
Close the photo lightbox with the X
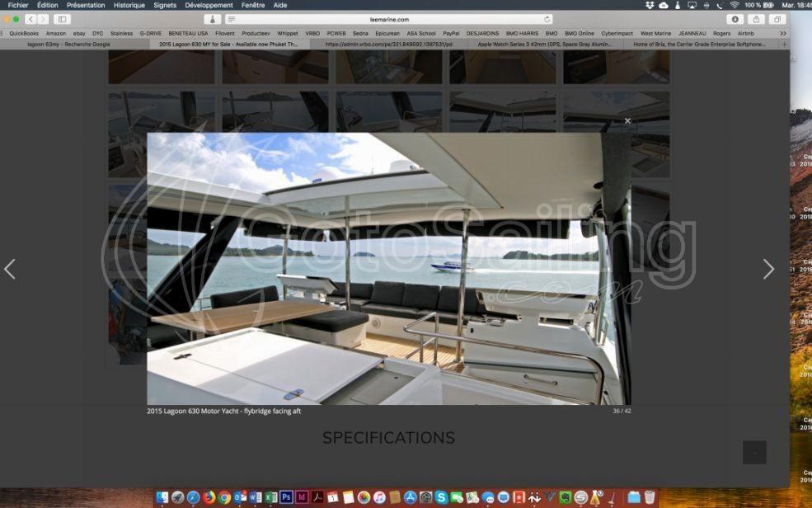coord(627,121)
